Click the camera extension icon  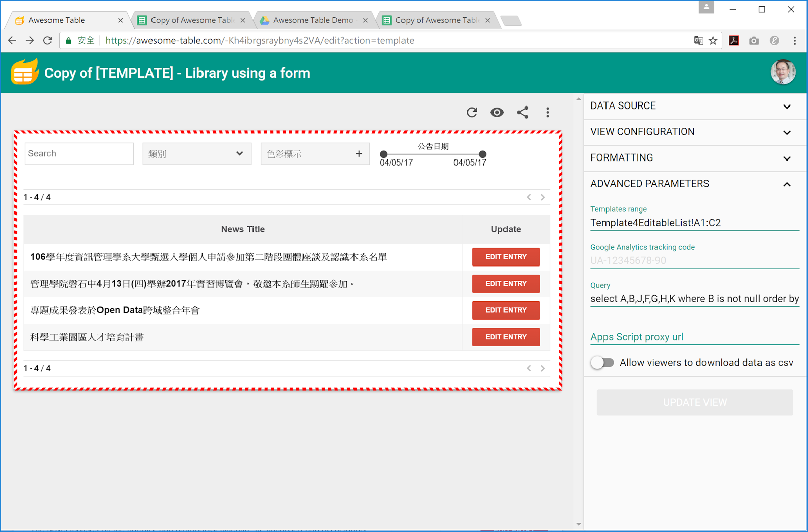tap(754, 41)
